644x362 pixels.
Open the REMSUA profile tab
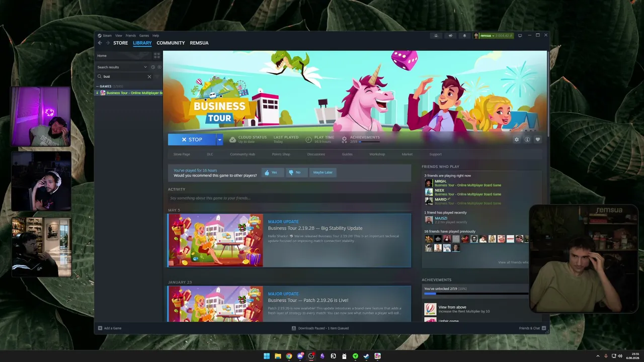tap(199, 43)
